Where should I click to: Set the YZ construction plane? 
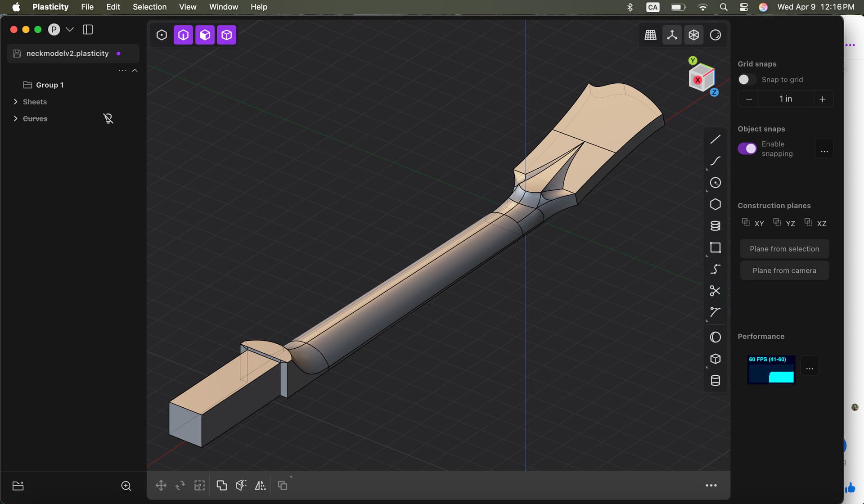pos(784,223)
